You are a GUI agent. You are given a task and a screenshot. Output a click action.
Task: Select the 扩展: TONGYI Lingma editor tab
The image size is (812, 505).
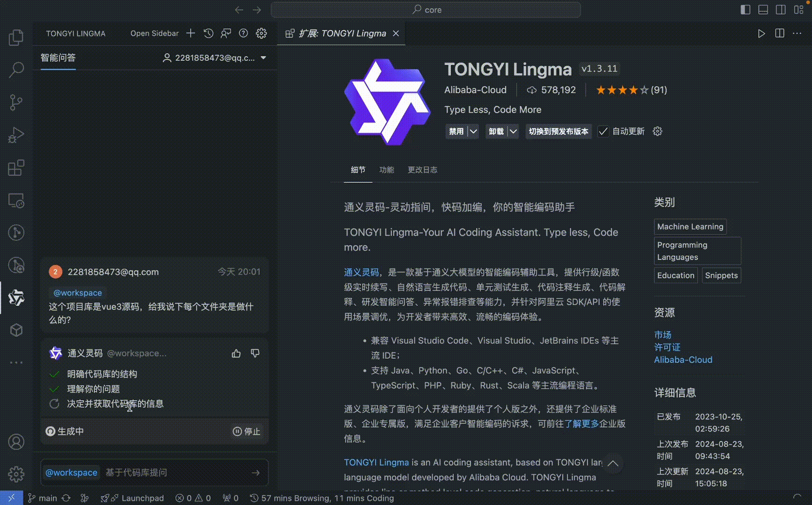[342, 33]
